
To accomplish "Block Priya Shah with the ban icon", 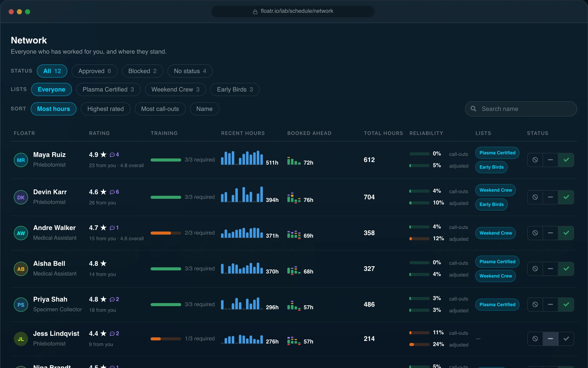I will 535,304.
